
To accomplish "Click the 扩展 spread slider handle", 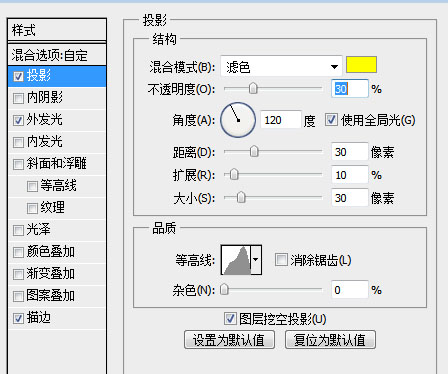I will [234, 174].
